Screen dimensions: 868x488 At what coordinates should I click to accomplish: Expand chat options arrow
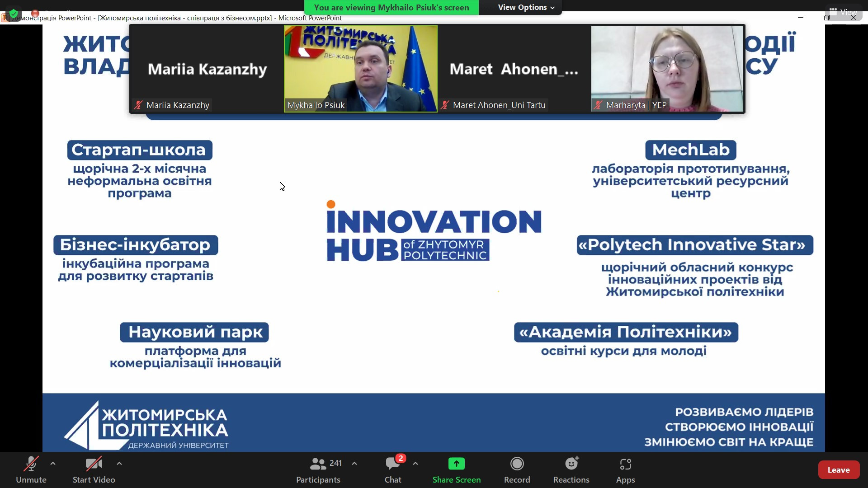point(415,464)
